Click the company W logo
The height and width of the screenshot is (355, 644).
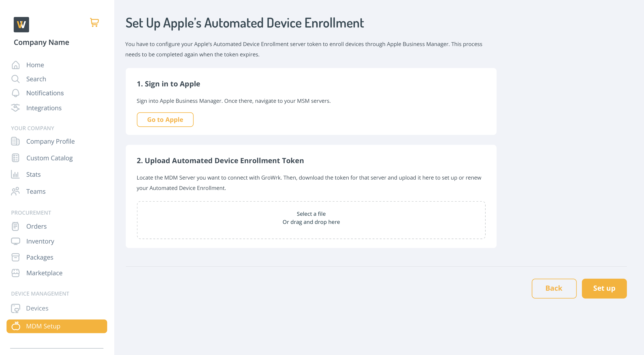pos(21,25)
